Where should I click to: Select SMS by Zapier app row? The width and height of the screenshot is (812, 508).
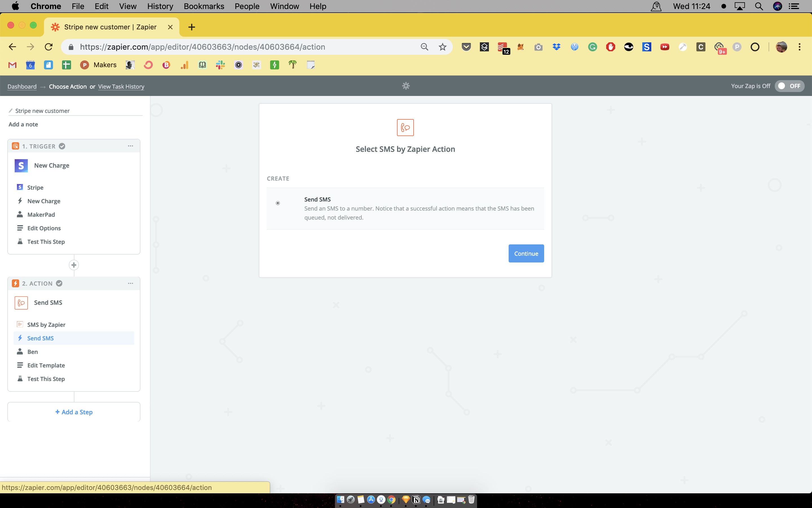(74, 325)
